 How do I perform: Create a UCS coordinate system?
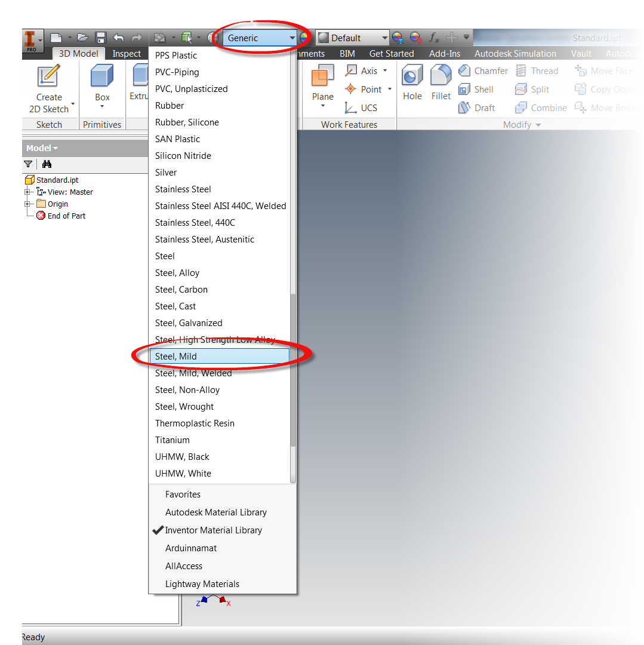click(361, 107)
